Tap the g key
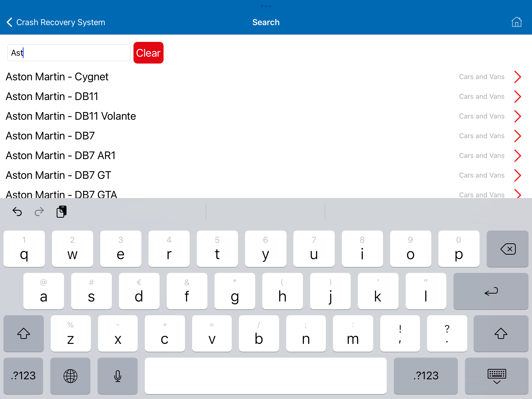Viewport: 532px width, 399px height. (235, 291)
